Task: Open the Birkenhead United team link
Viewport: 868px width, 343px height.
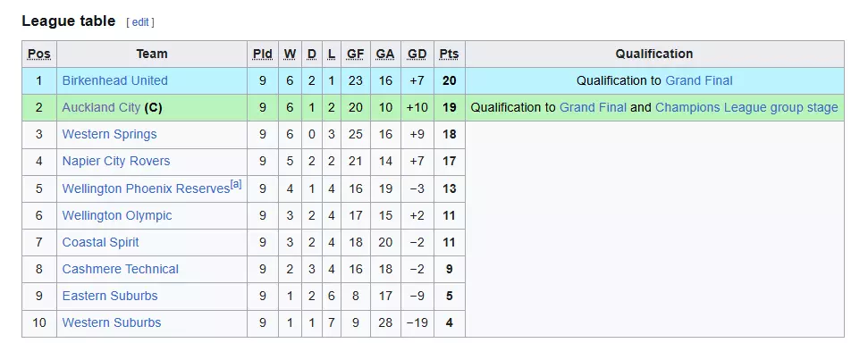Action: click(114, 80)
